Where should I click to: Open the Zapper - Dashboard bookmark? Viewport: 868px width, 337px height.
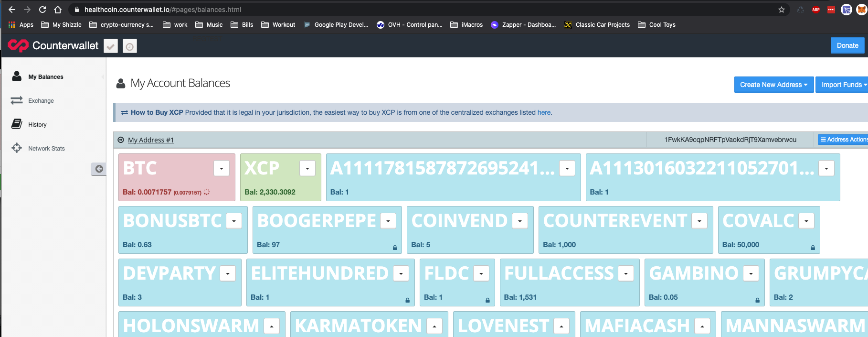pos(523,25)
